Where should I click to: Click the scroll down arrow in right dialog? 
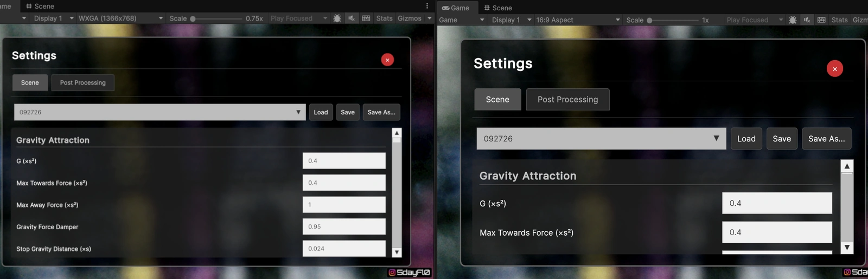click(847, 248)
